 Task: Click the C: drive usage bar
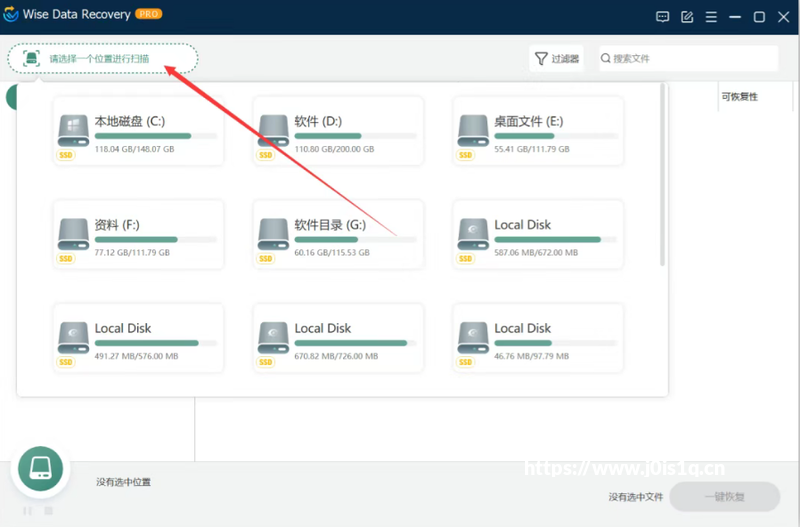point(156,136)
